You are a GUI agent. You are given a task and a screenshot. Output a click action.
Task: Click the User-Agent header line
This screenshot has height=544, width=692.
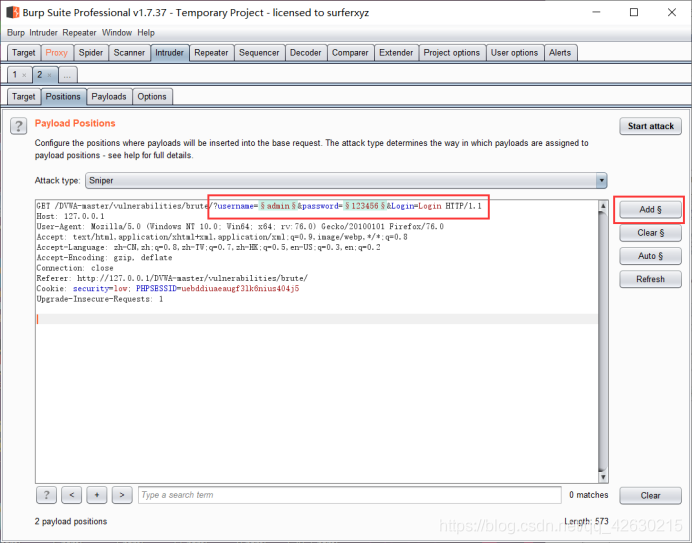click(240, 227)
